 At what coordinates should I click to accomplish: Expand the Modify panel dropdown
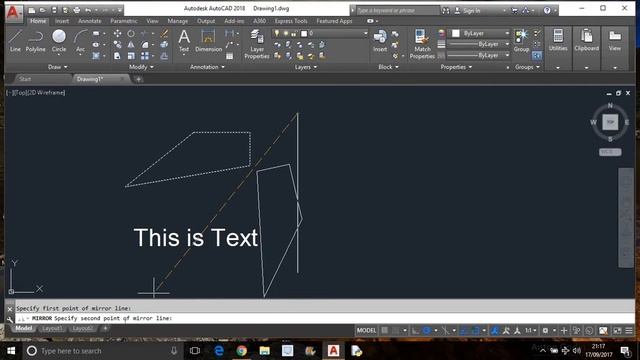pos(141,67)
